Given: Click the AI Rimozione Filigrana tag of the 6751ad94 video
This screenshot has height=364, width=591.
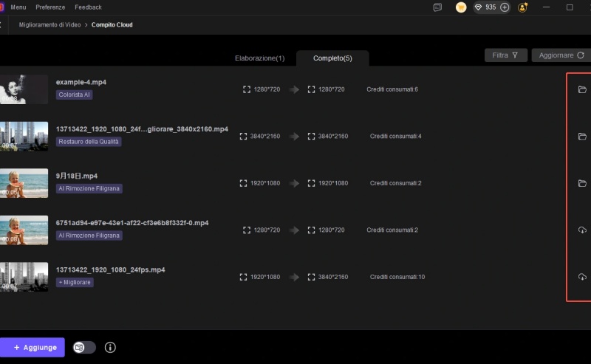Looking at the screenshot, I should point(89,236).
